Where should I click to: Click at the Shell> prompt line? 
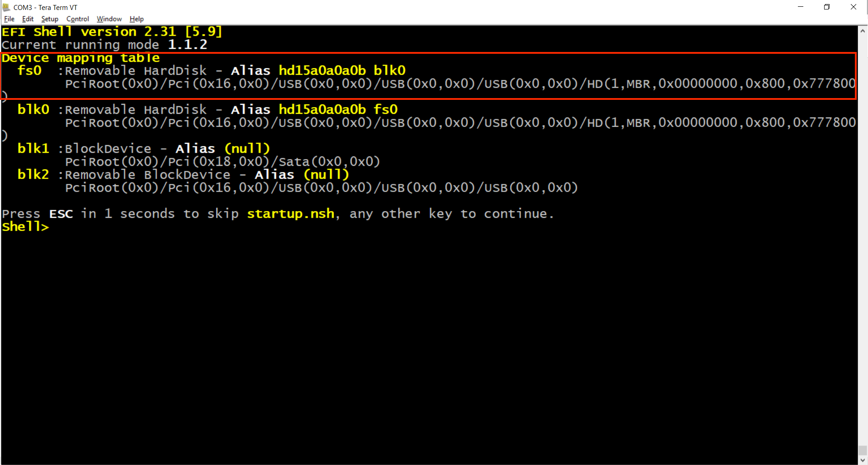(25, 227)
